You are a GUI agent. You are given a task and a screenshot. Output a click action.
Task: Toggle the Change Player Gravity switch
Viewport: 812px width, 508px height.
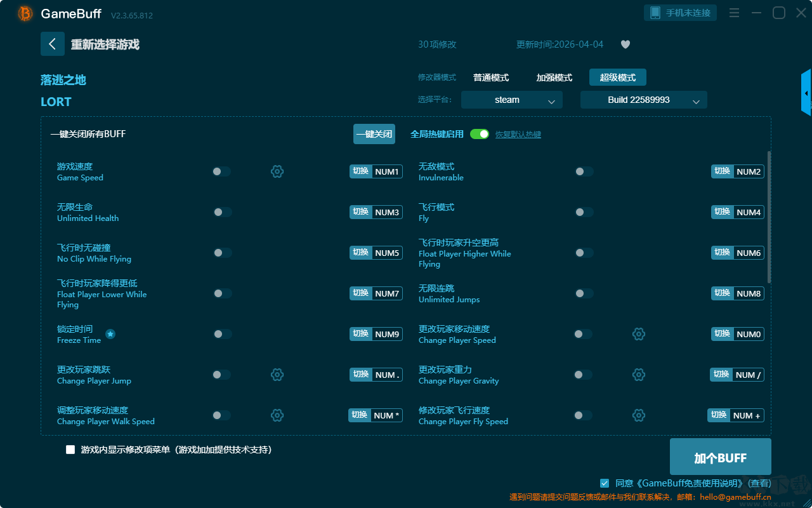[x=584, y=375]
